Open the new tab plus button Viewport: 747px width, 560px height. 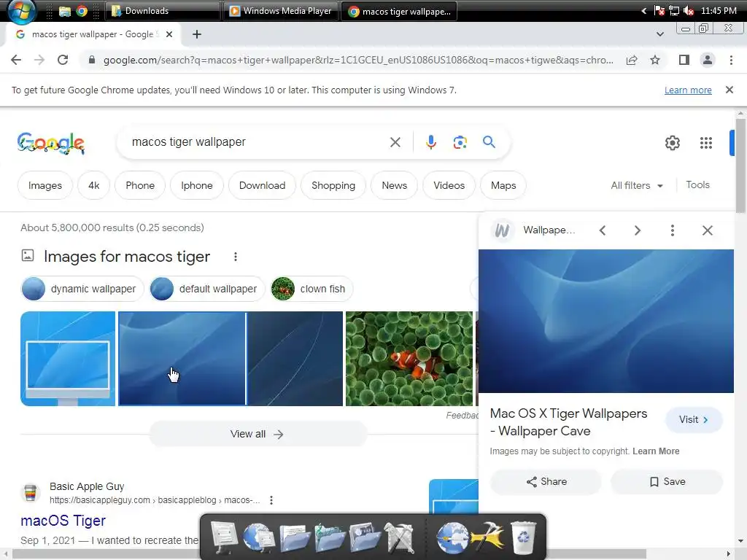(197, 34)
